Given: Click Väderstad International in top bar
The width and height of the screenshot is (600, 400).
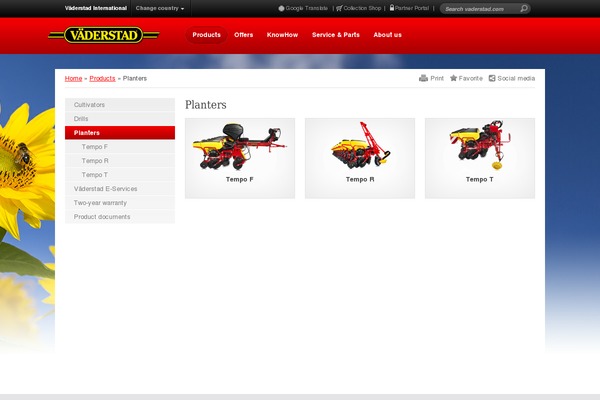Looking at the screenshot, I should coord(96,8).
